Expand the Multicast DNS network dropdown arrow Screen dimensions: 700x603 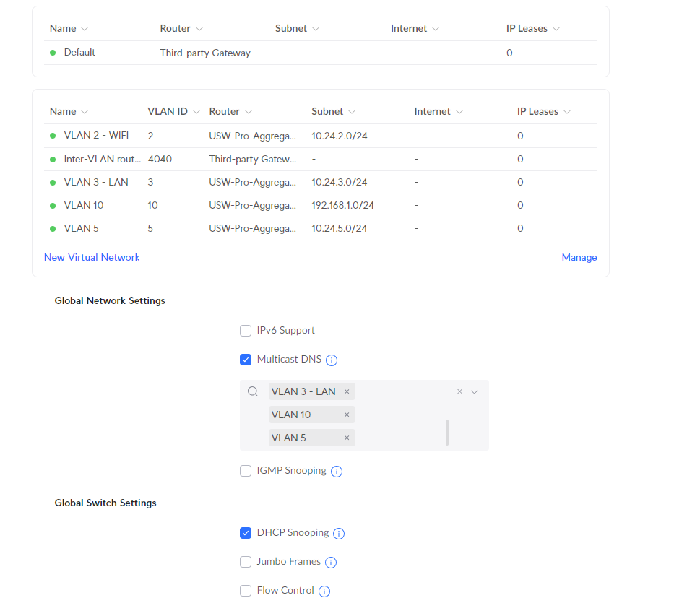point(475,391)
